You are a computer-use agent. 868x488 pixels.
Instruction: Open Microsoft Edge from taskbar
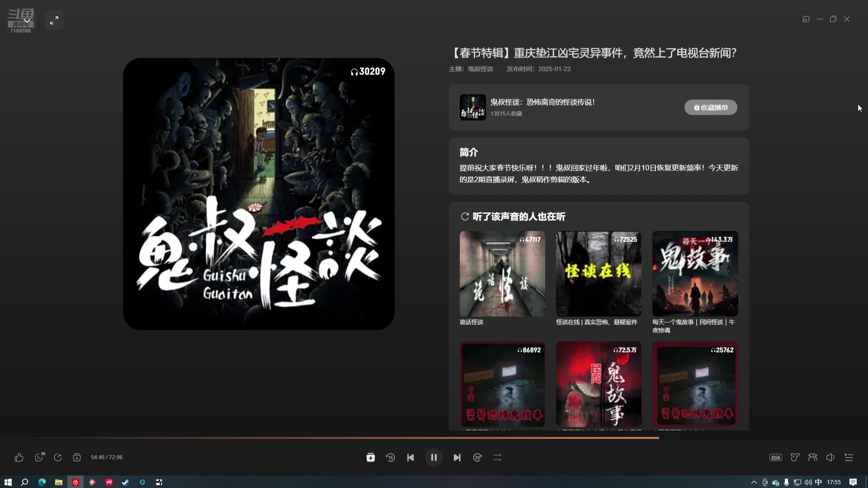pos(42,482)
